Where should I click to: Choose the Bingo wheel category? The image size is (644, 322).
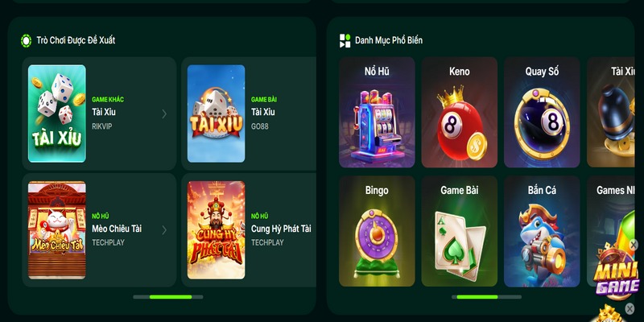click(x=377, y=231)
